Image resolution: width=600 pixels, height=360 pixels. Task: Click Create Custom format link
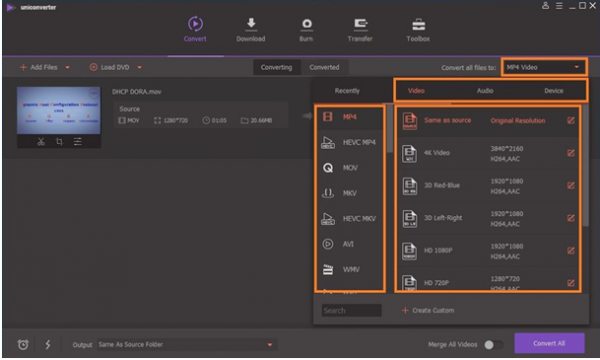[428, 310]
